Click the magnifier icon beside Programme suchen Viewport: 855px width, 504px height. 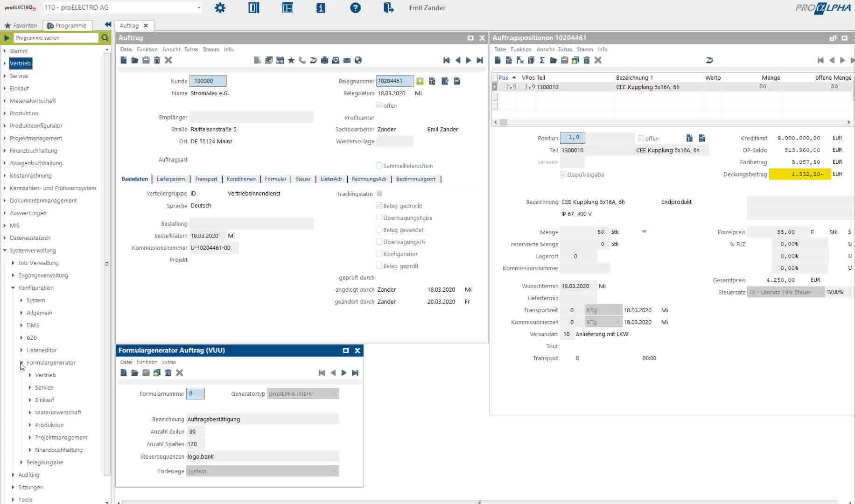click(105, 38)
